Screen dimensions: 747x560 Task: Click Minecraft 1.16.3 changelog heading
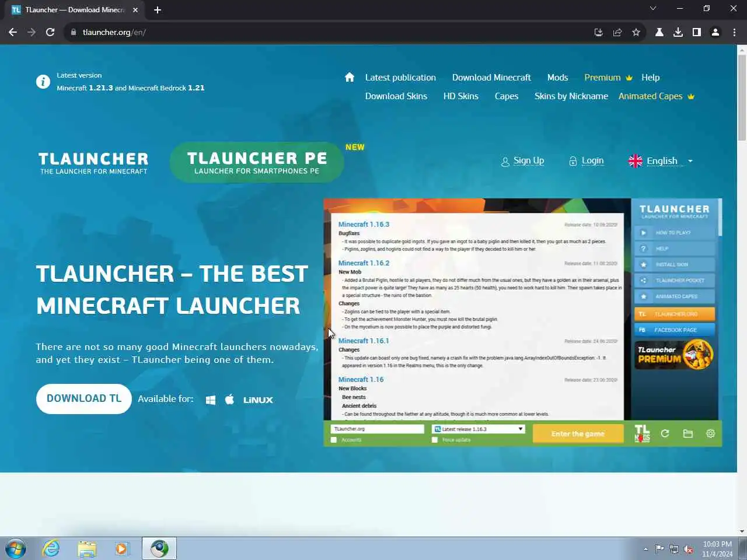click(364, 224)
